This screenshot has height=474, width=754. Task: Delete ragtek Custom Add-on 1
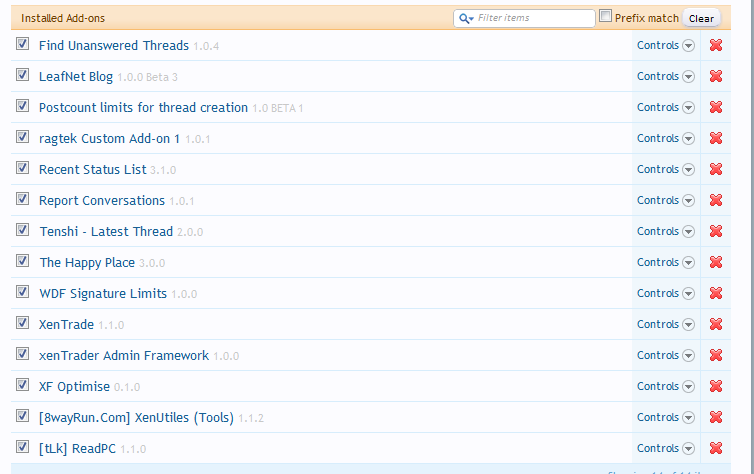point(716,138)
